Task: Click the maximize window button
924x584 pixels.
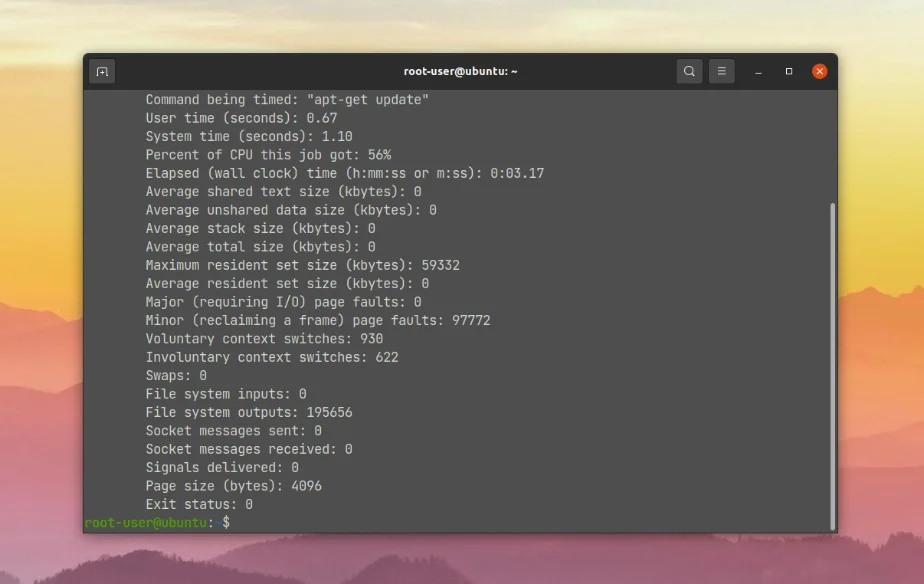Action: (x=787, y=71)
